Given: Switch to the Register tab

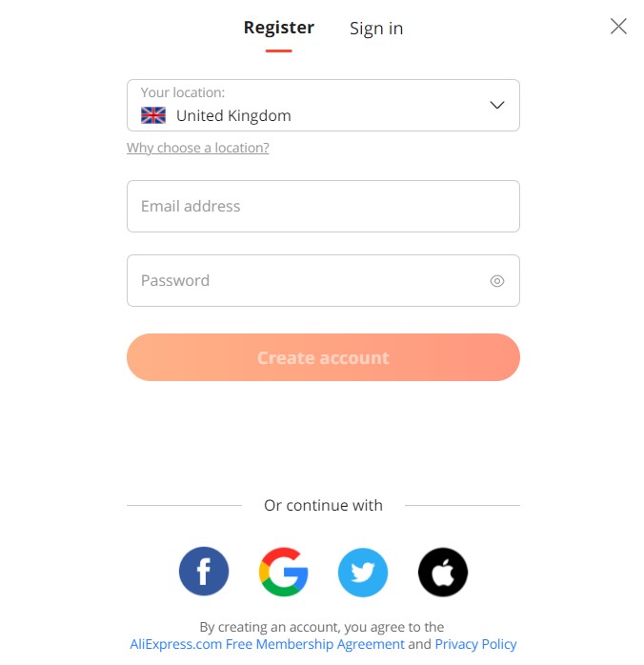Looking at the screenshot, I should [x=279, y=28].
